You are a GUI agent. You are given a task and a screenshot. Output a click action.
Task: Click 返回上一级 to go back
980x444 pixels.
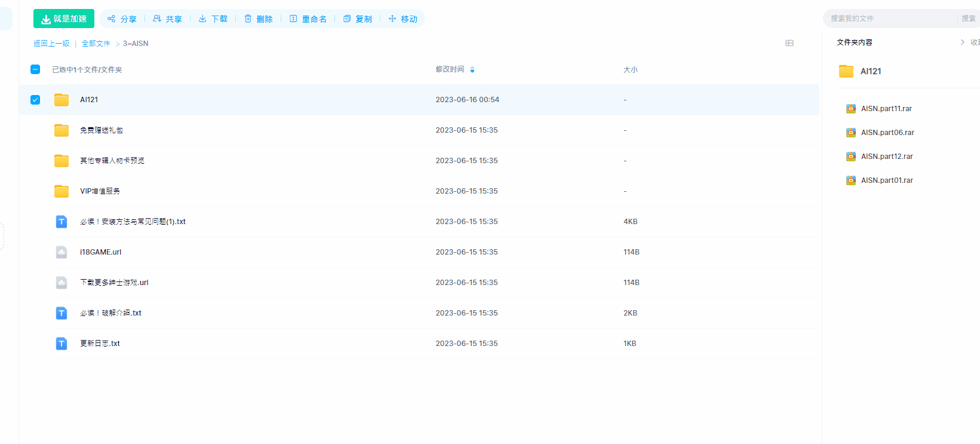(x=51, y=44)
